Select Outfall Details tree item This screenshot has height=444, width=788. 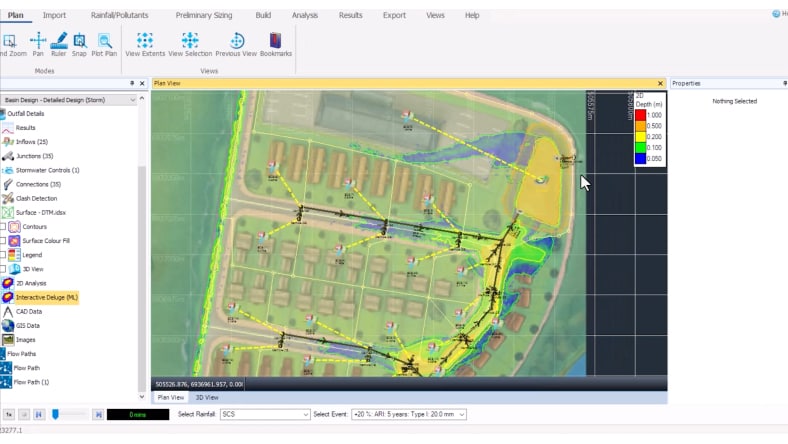point(25,114)
